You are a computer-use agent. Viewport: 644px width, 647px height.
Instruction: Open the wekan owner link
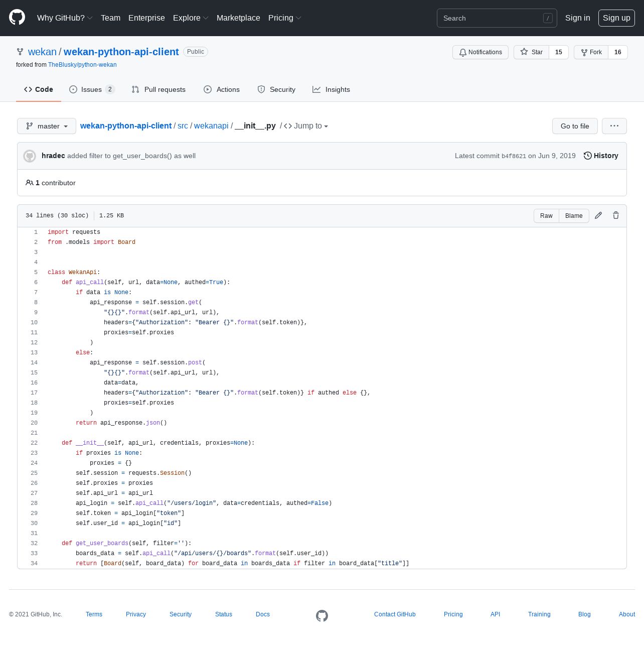[x=42, y=52]
